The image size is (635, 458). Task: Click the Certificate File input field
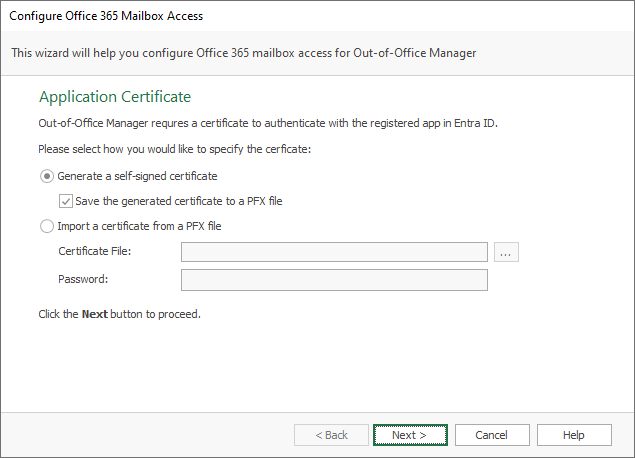pos(334,252)
